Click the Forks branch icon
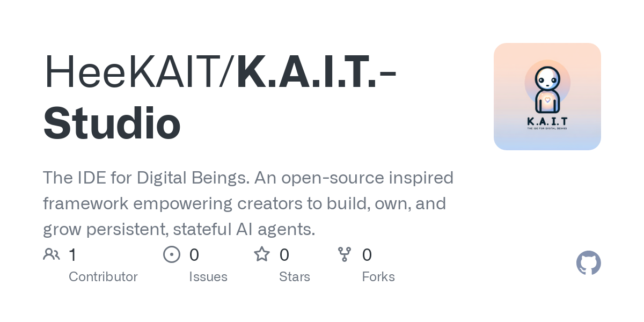This screenshot has width=644, height=322. tap(345, 254)
